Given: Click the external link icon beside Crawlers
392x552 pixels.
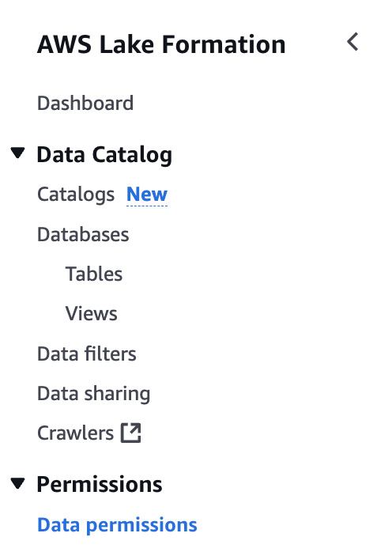Looking at the screenshot, I should click(130, 433).
